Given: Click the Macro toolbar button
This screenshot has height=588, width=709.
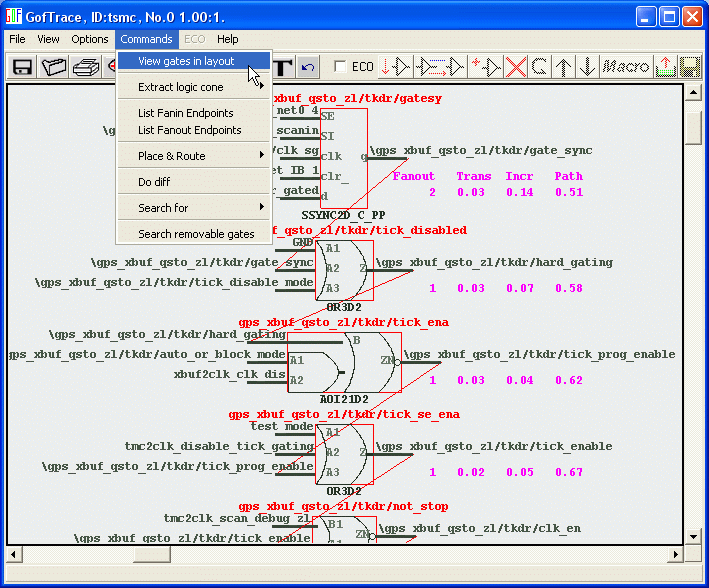Looking at the screenshot, I should point(626,67).
